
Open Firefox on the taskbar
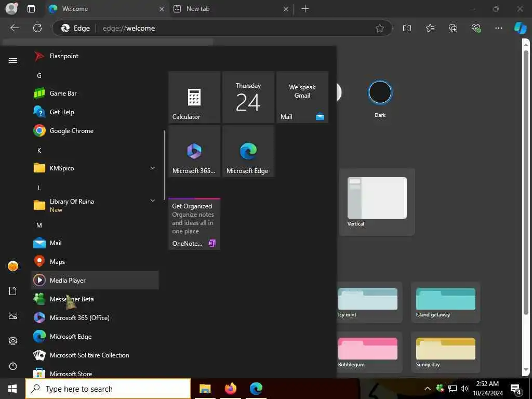point(230,389)
